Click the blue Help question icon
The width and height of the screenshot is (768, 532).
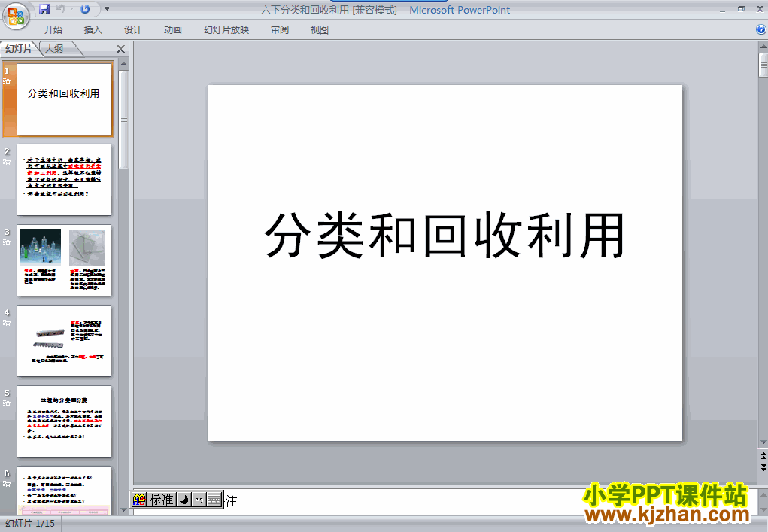pyautogui.click(x=761, y=29)
